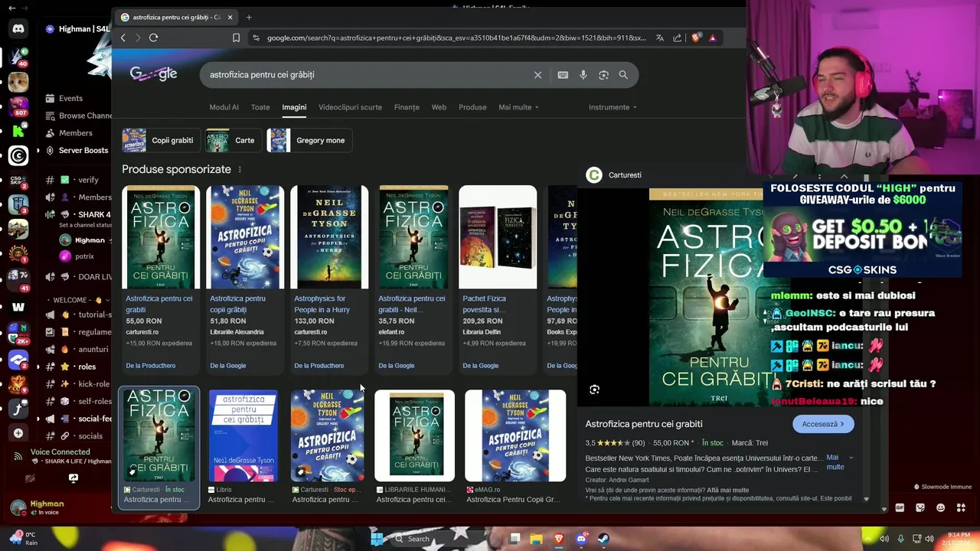Open sticker picker in Discord
The image size is (980, 551).
point(920,507)
